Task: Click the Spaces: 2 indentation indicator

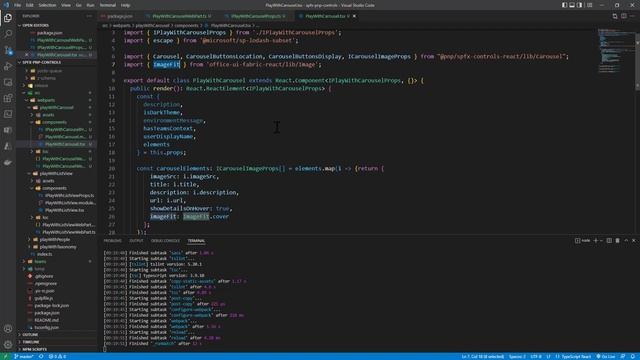Action: 517,356
